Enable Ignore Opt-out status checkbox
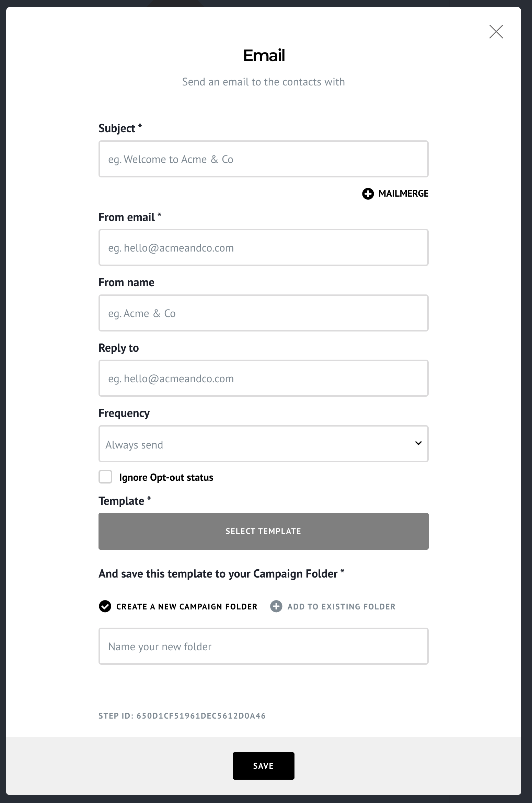Viewport: 532px width, 803px height. tap(105, 477)
